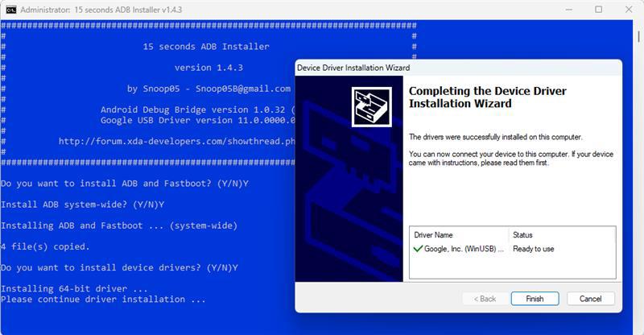Minimize the ADB Installer console window

tap(569, 10)
